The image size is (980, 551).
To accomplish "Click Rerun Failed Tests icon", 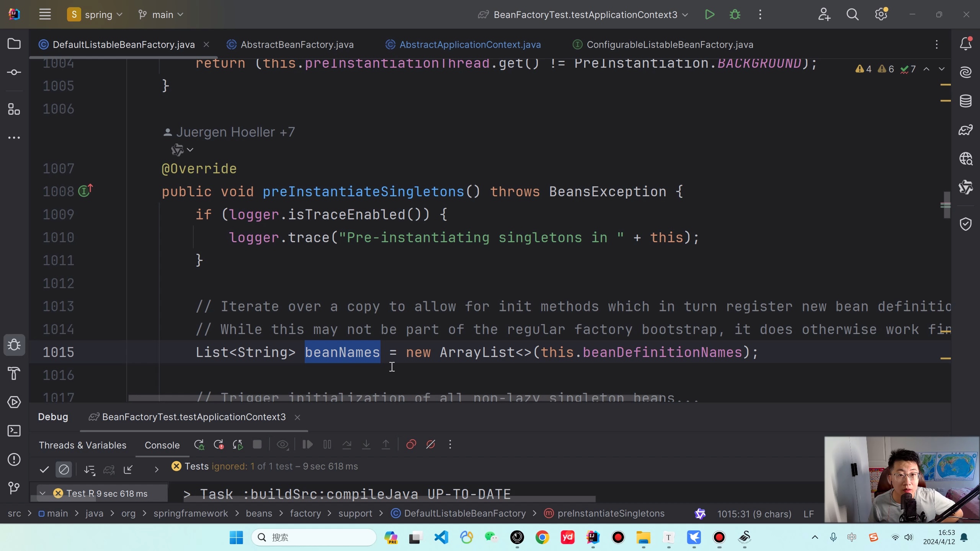I will [219, 445].
